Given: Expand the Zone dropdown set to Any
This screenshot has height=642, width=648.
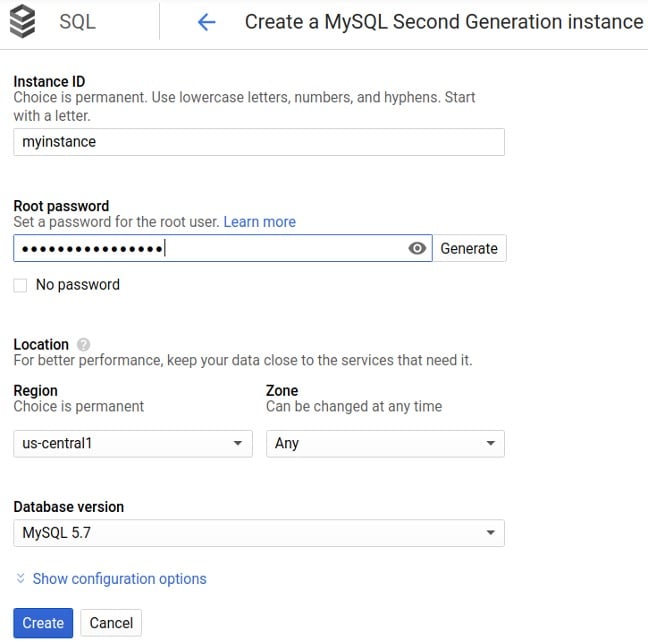Looking at the screenshot, I should point(384,443).
